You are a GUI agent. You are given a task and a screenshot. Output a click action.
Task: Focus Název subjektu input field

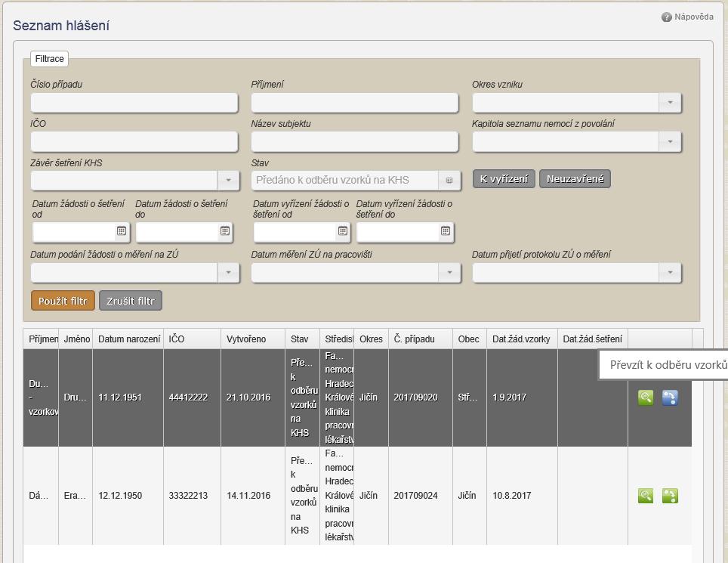(355, 141)
